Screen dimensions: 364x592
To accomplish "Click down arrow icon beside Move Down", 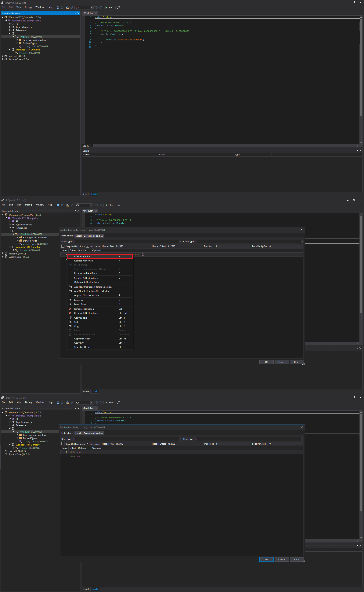I will pos(70,304).
